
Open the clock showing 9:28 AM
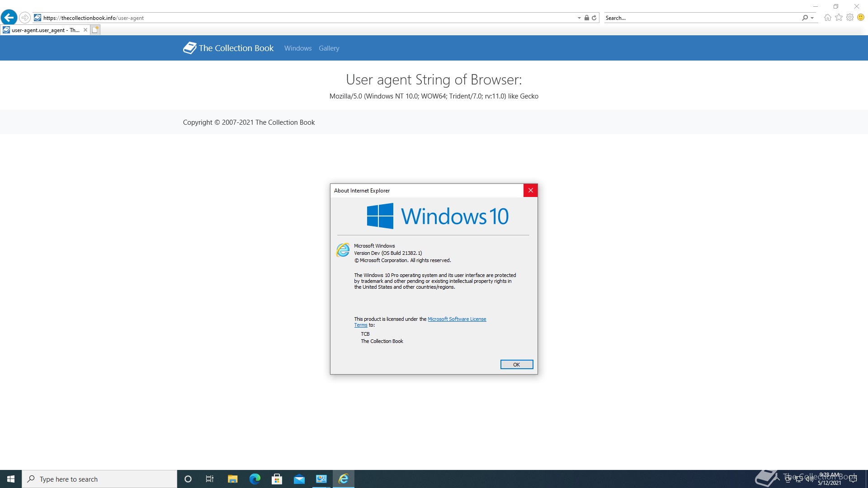[x=830, y=479]
